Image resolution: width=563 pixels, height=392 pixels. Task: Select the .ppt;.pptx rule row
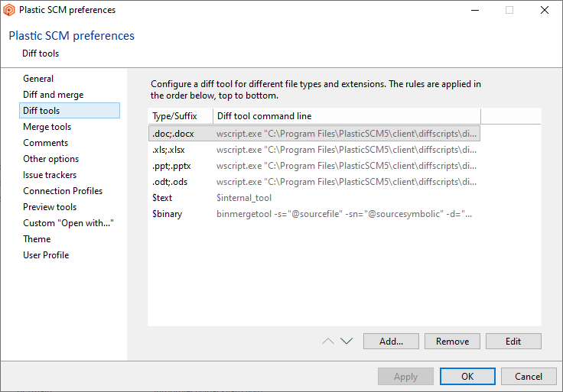[314, 166]
